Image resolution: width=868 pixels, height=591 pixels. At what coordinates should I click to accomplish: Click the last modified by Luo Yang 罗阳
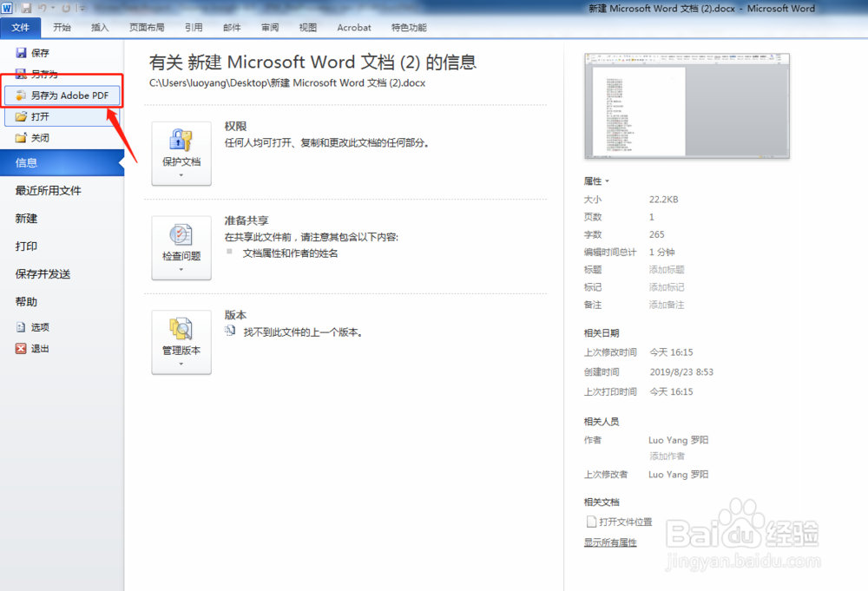[678, 474]
